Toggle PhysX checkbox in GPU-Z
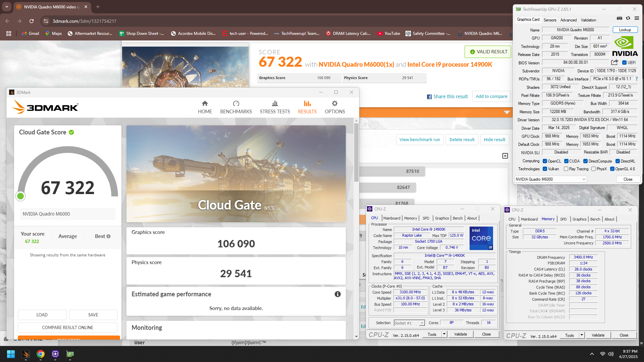Viewport: 644px width, 362px height. [594, 169]
